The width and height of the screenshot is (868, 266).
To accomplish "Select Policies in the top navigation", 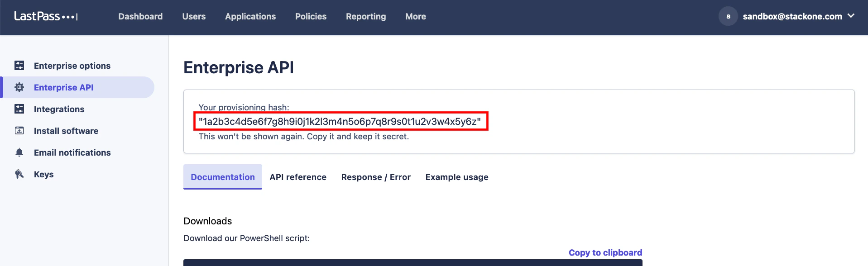I will click(310, 16).
